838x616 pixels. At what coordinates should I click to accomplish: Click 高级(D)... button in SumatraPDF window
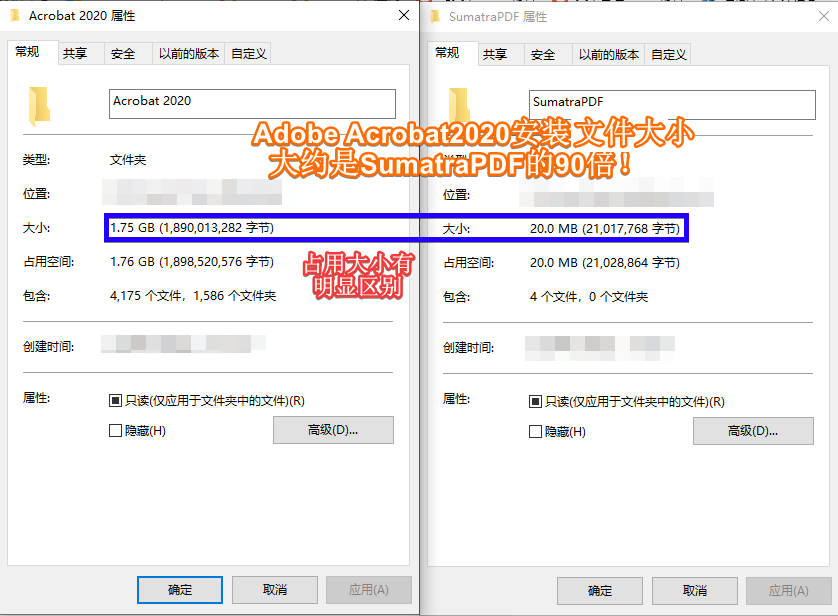tap(754, 431)
